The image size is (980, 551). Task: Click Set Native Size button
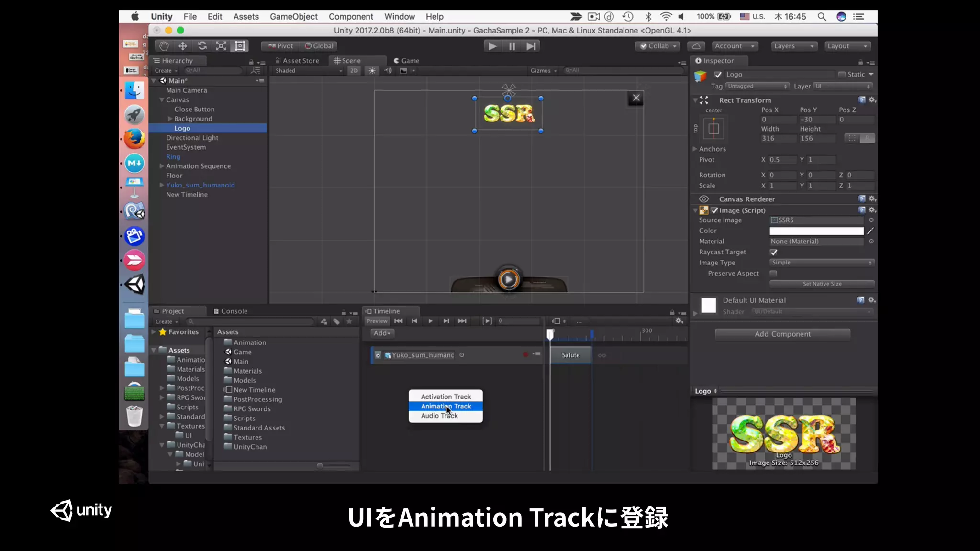click(822, 284)
